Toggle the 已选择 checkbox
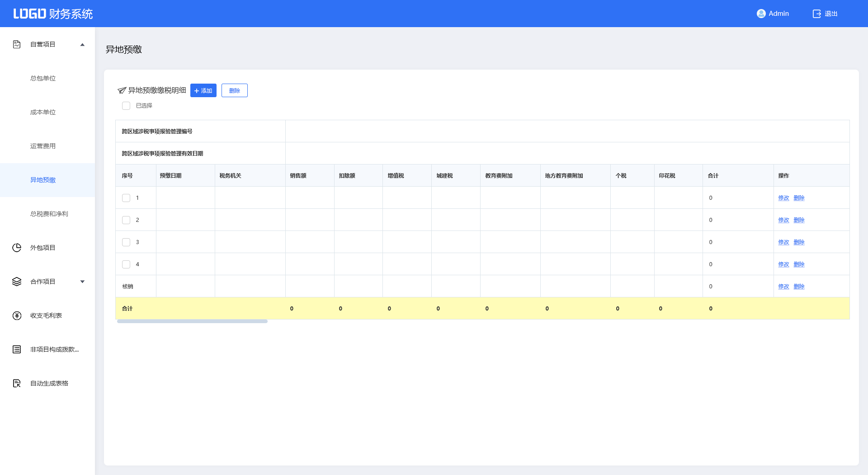Image resolution: width=868 pixels, height=475 pixels. (x=126, y=106)
